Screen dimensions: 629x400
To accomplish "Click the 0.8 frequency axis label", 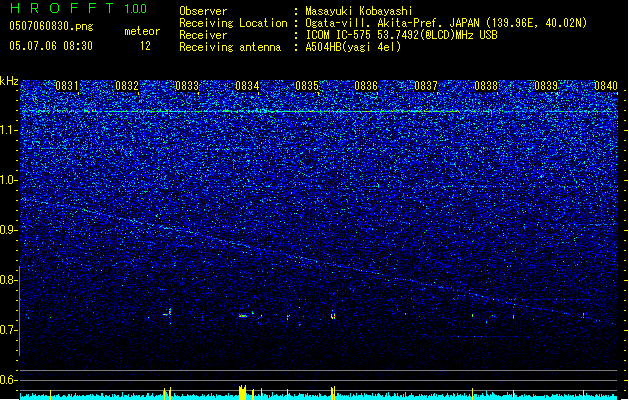I will pyautogui.click(x=9, y=280).
